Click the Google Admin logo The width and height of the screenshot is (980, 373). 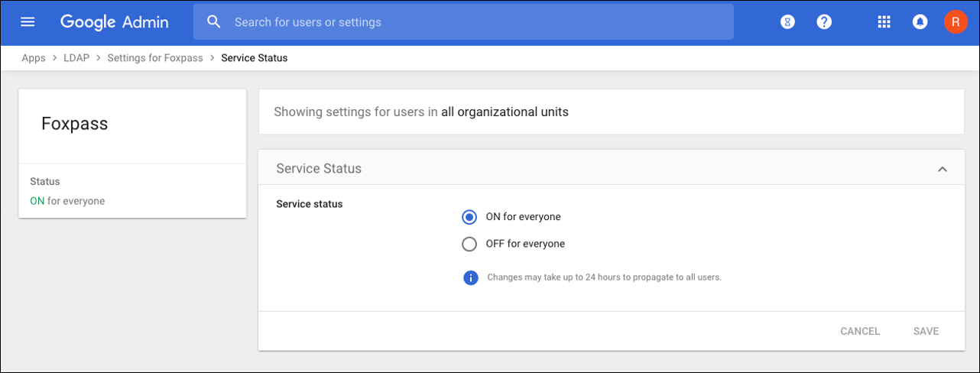coord(115,22)
